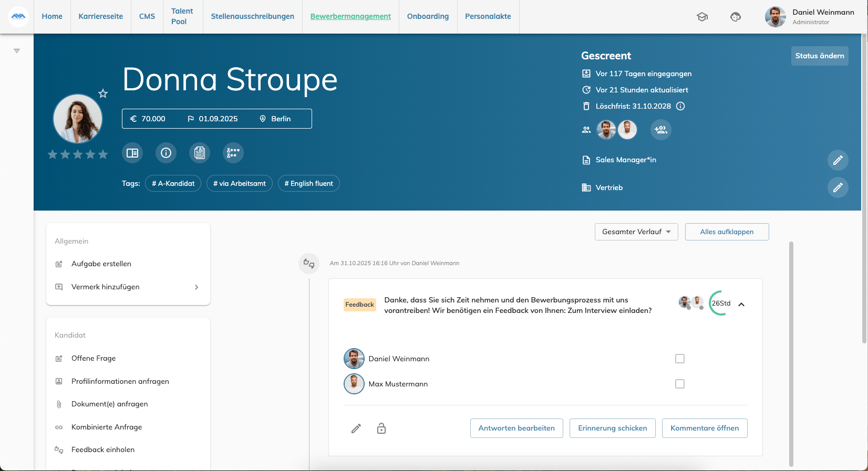The width and height of the screenshot is (868, 471).
Task: Edit the Vertrieb department assignment
Action: [x=838, y=187]
